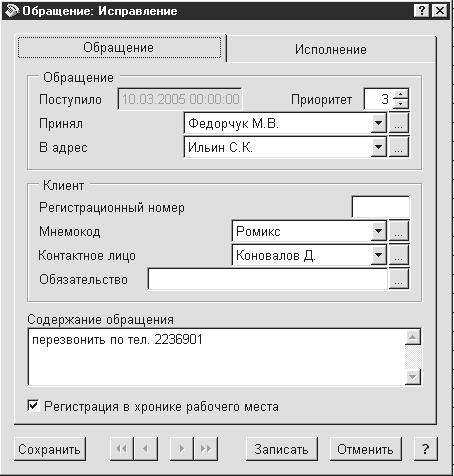Go to the previous record arrow
Viewport: 454px width, 476px height.
point(146,449)
